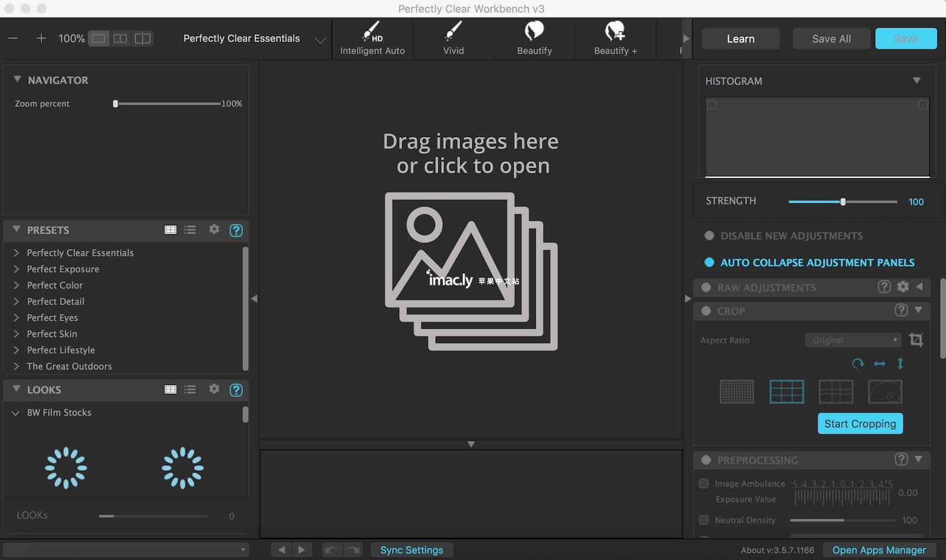This screenshot has width=946, height=560.
Task: Collapse the Histogram panel
Action: click(x=916, y=80)
